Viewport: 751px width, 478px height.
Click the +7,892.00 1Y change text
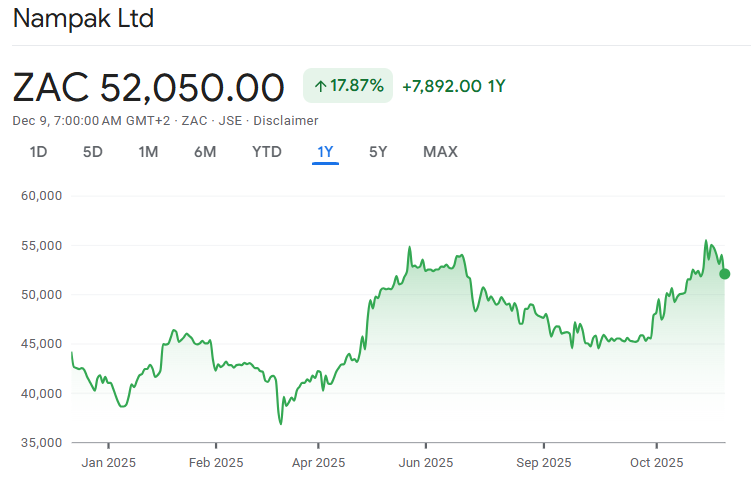(x=453, y=86)
